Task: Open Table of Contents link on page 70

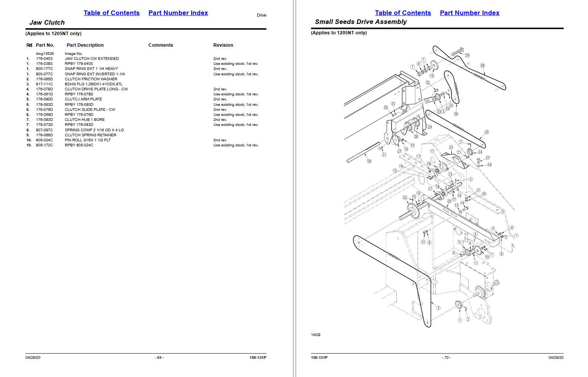Action: 403,13
